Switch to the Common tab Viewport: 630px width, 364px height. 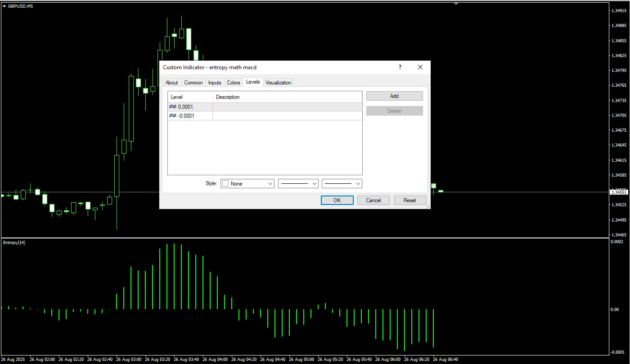click(193, 83)
